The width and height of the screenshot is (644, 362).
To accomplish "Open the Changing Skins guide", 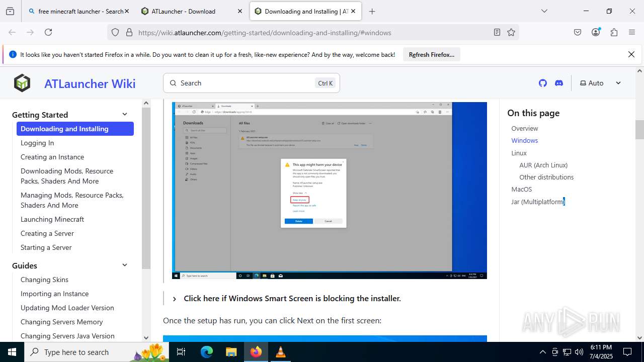I will pyautogui.click(x=44, y=280).
